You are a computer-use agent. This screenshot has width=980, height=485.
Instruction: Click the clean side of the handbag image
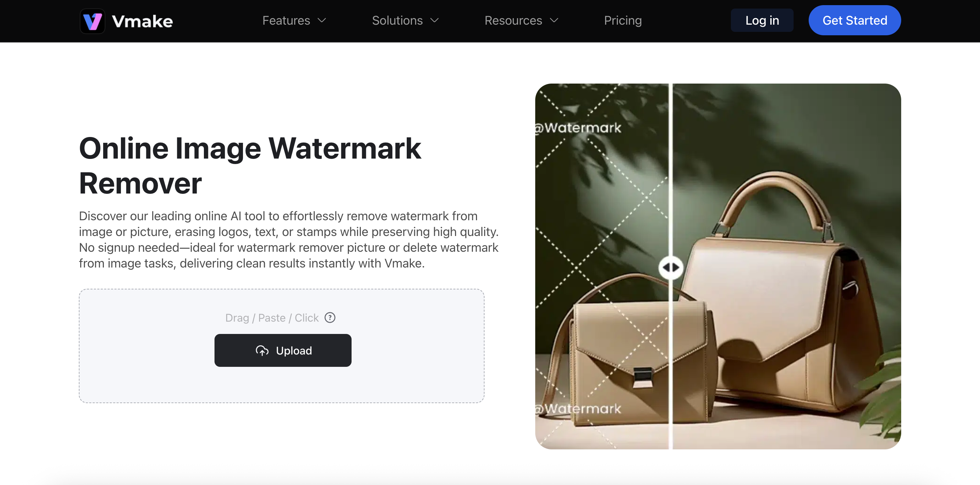pos(787,266)
